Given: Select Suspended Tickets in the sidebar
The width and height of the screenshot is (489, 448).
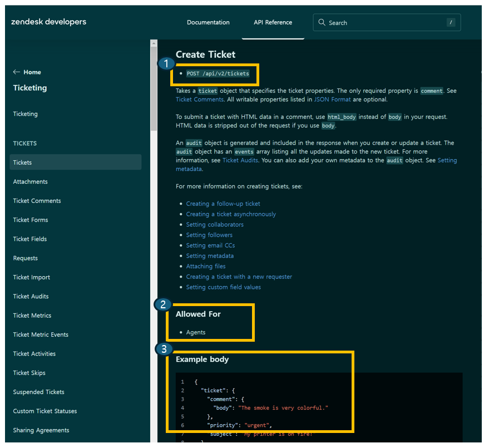Looking at the screenshot, I should point(39,392).
